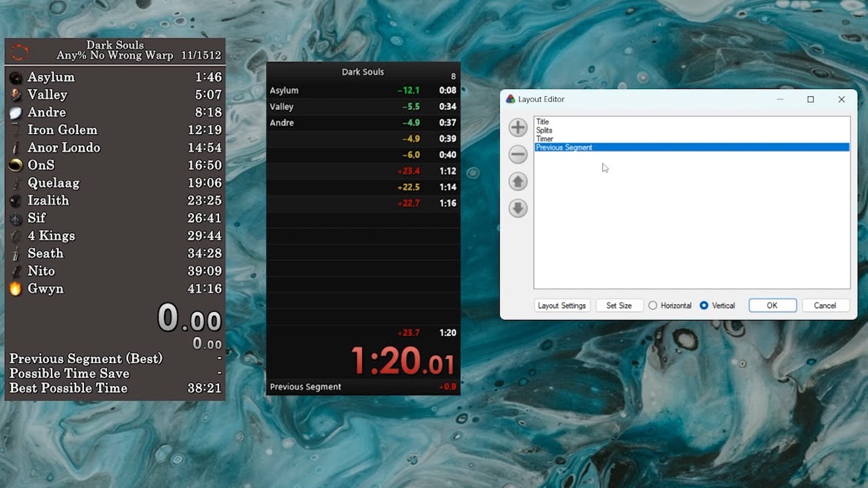Viewport: 868px width, 488px height.
Task: Click the Quelaag split icon
Action: [x=16, y=183]
